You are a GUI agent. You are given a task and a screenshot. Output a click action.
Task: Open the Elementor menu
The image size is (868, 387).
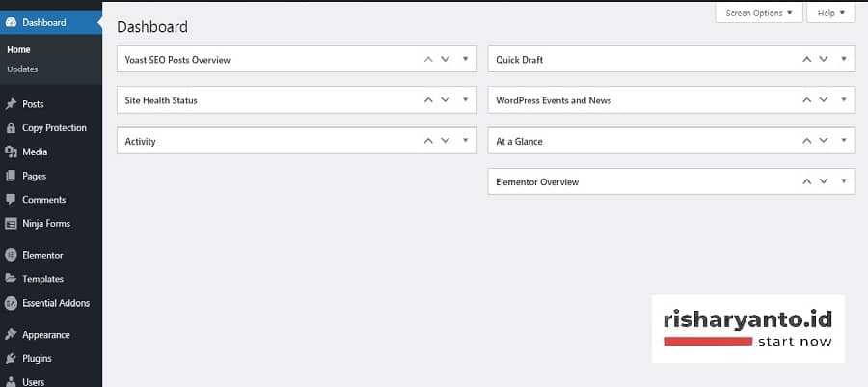51,255
